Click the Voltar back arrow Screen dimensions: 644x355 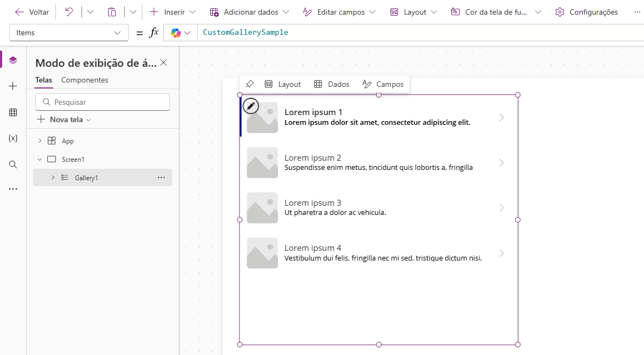click(x=20, y=12)
